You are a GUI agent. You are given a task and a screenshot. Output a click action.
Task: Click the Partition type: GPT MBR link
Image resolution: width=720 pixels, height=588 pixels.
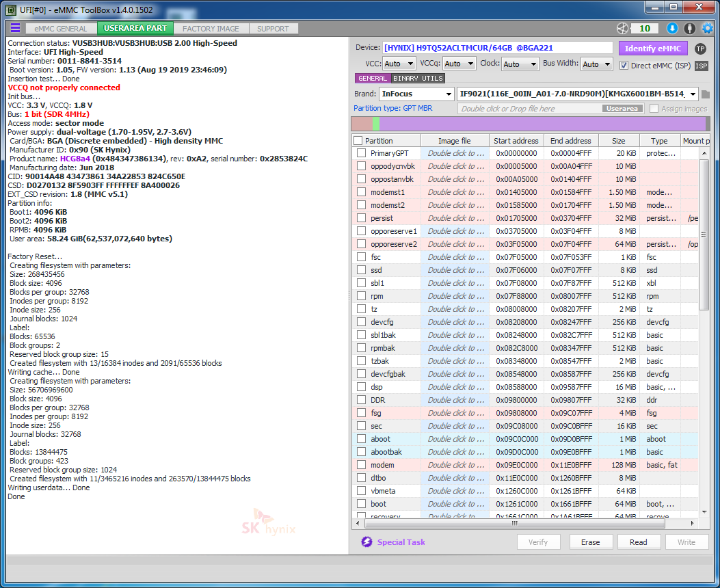point(392,108)
